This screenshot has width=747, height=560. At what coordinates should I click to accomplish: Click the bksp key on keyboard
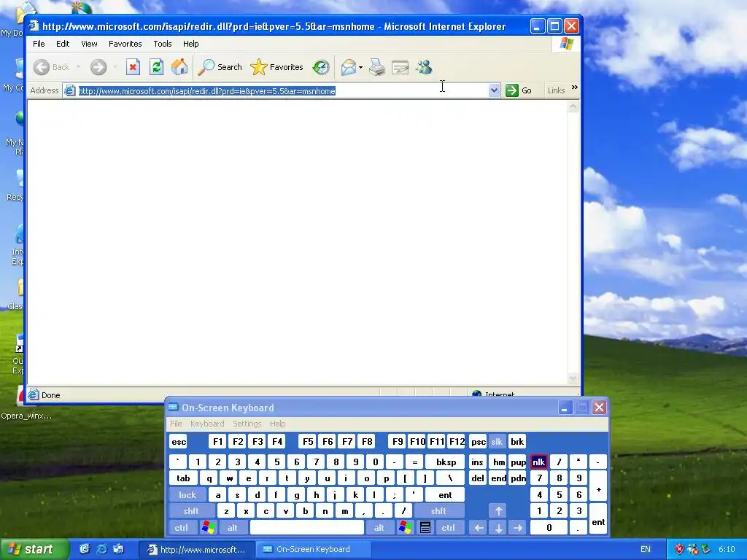tap(446, 462)
